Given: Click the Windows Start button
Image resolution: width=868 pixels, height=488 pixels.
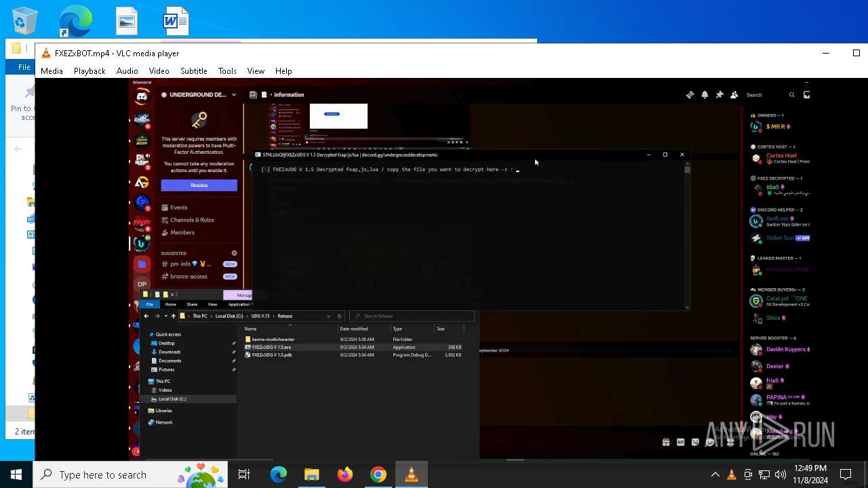Looking at the screenshot, I should pos(16,474).
